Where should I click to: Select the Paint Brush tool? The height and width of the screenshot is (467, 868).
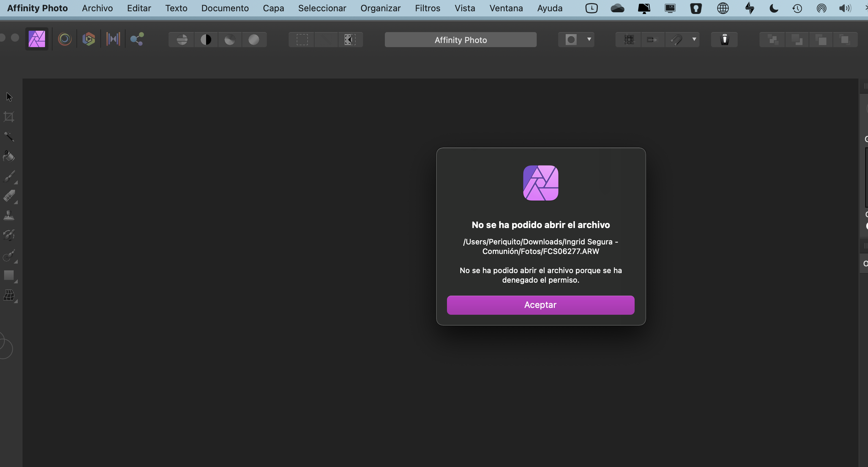point(9,176)
